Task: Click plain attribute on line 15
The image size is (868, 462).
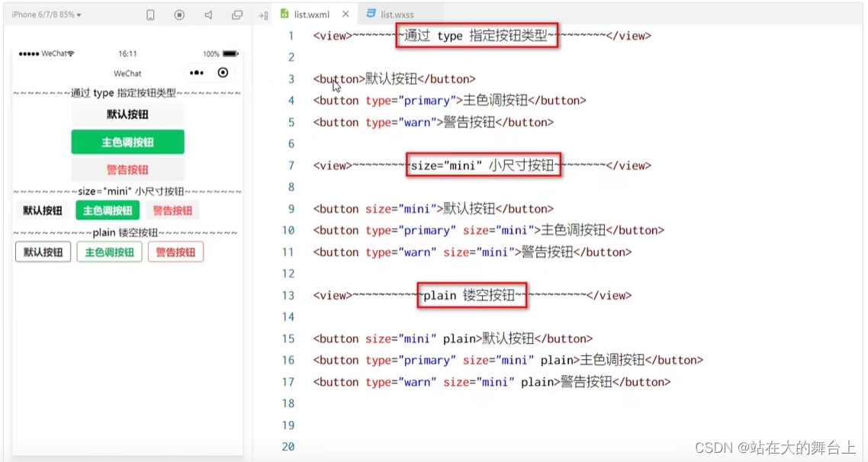Action: coord(459,338)
